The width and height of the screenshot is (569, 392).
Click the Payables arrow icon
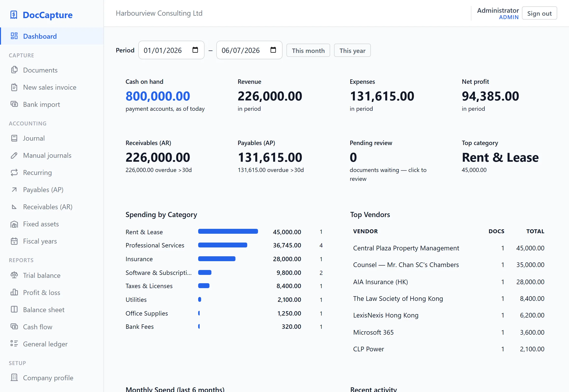[14, 190]
